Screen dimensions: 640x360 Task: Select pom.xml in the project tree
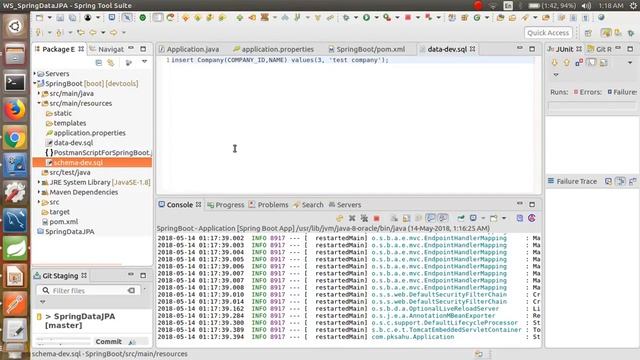[x=64, y=222]
